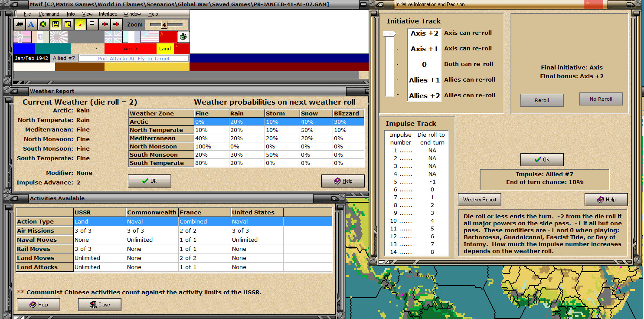The width and height of the screenshot is (644, 319).
Task: Toggle the yellow unit counter display icon
Action: click(56, 24)
